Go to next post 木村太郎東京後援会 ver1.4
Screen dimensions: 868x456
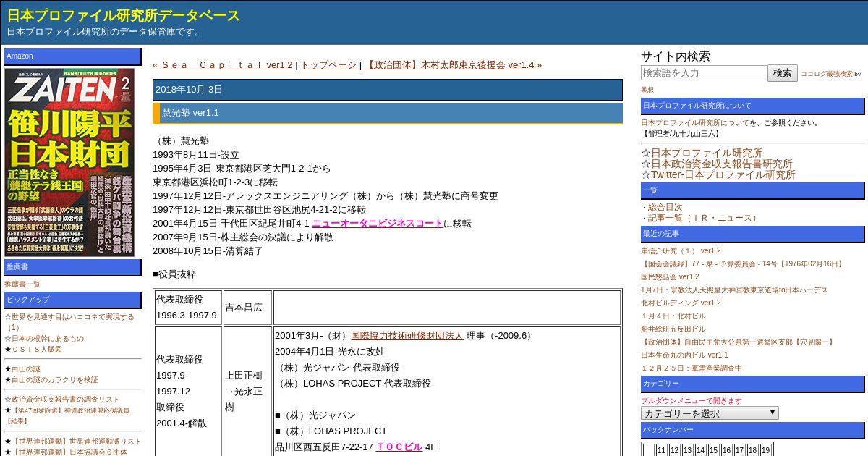453,65
